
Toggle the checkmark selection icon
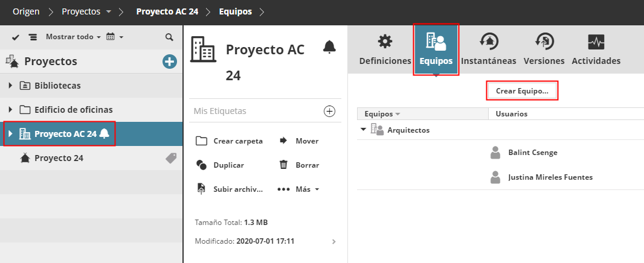click(16, 37)
